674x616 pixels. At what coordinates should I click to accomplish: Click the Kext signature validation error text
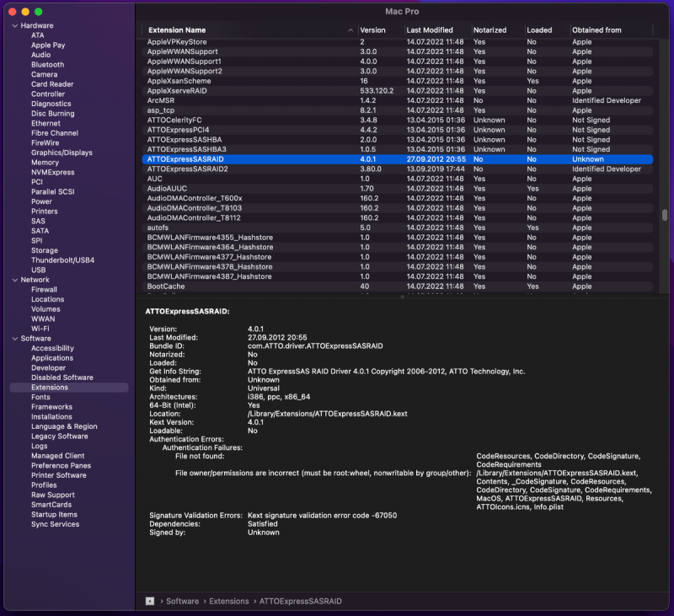(322, 516)
